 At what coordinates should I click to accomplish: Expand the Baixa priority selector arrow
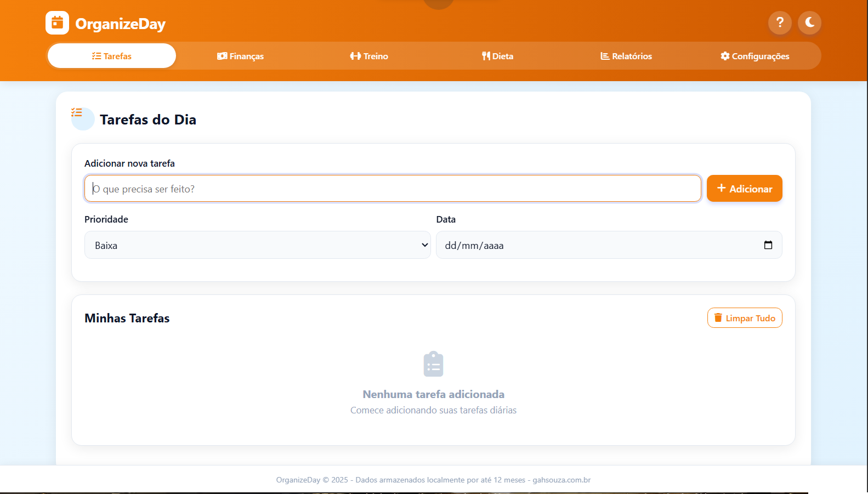(x=424, y=245)
